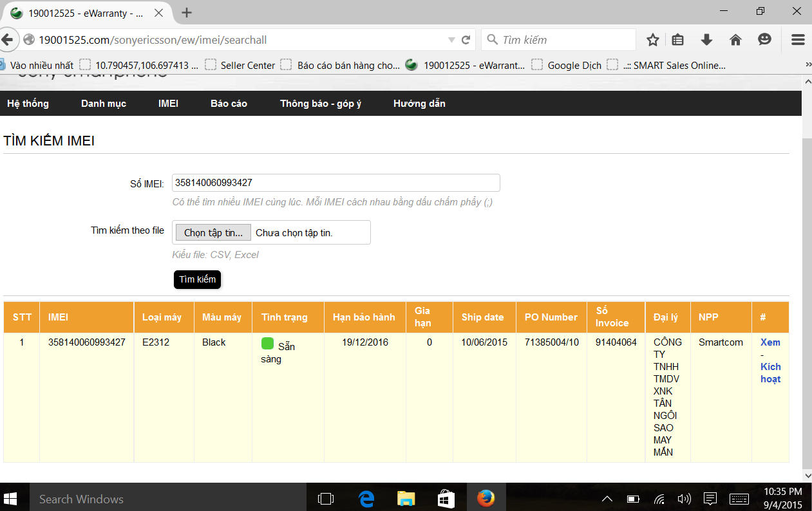Click the Số IMEI input field
The height and width of the screenshot is (511, 812).
(335, 183)
